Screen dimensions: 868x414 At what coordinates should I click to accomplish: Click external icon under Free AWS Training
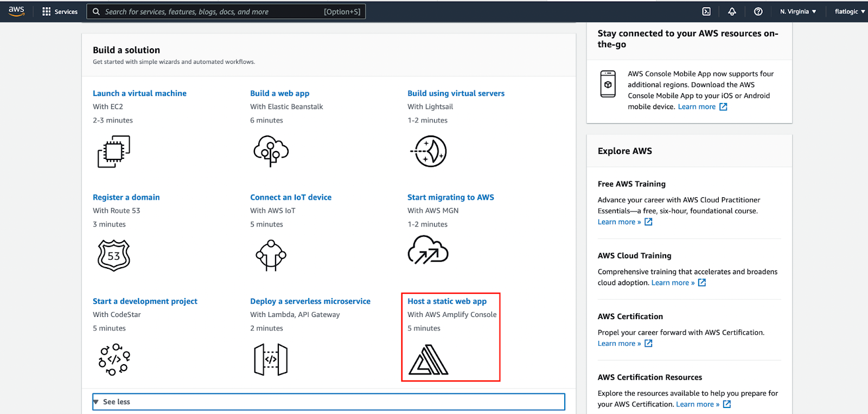tap(648, 222)
